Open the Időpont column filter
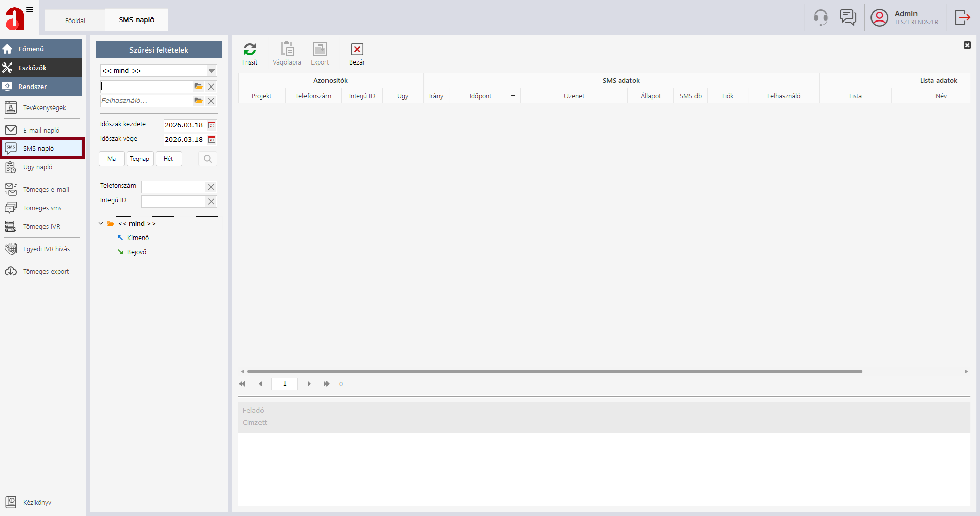980x516 pixels. pyautogui.click(x=513, y=96)
